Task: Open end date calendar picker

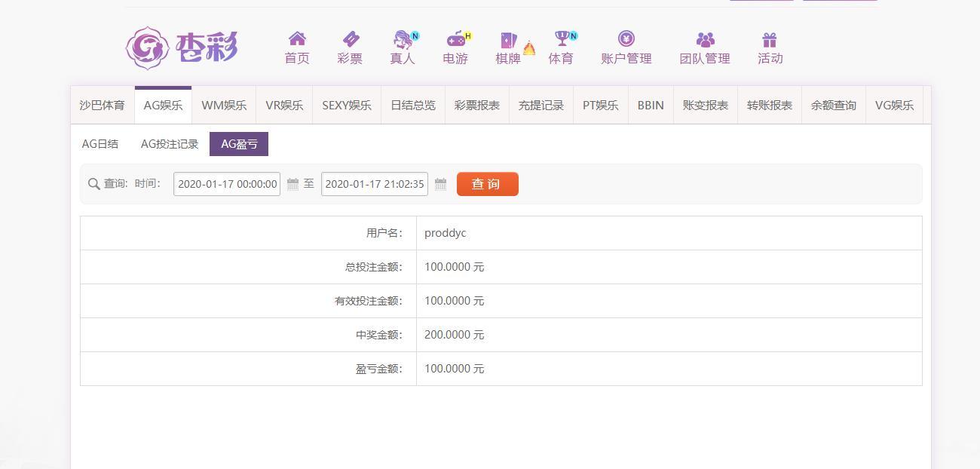Action: 441,184
